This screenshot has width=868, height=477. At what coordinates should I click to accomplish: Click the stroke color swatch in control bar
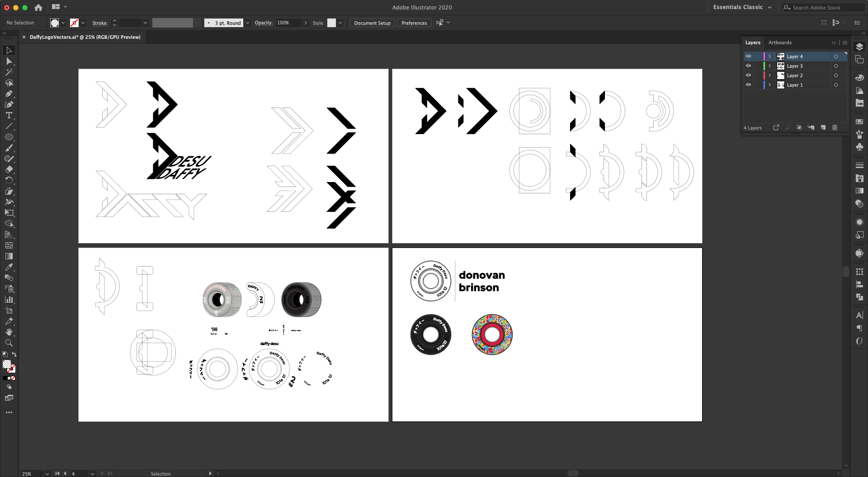point(75,23)
